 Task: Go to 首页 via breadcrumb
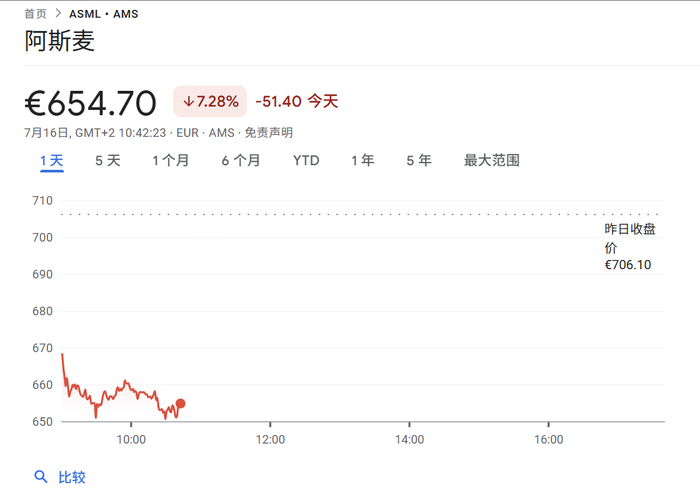point(35,14)
